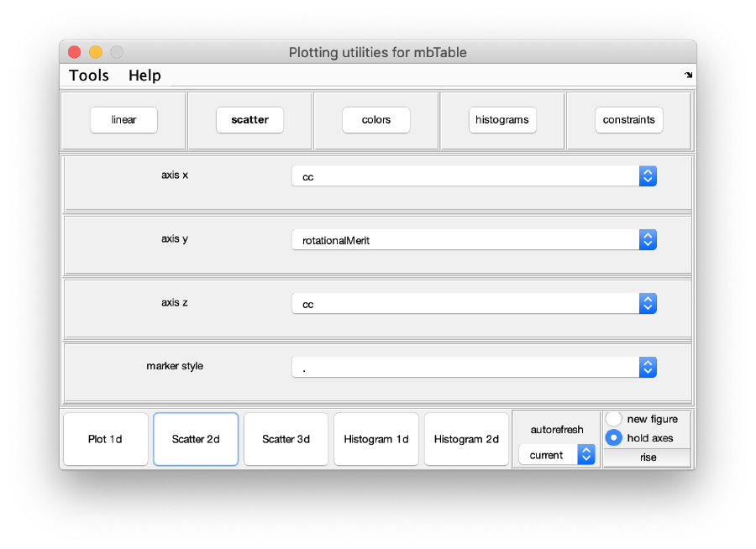This screenshot has height=549, width=756.
Task: Generate a Scatter 3d plot
Action: tap(286, 438)
